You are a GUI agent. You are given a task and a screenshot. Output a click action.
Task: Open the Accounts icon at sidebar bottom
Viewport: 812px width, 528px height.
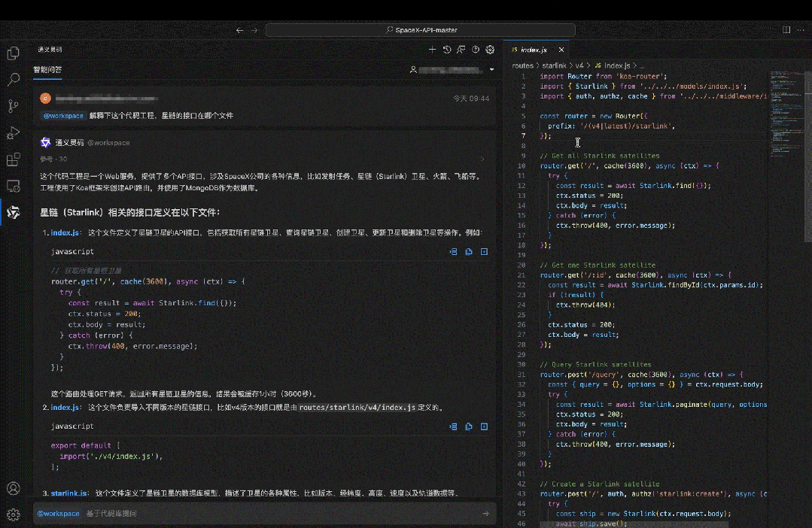click(x=14, y=488)
